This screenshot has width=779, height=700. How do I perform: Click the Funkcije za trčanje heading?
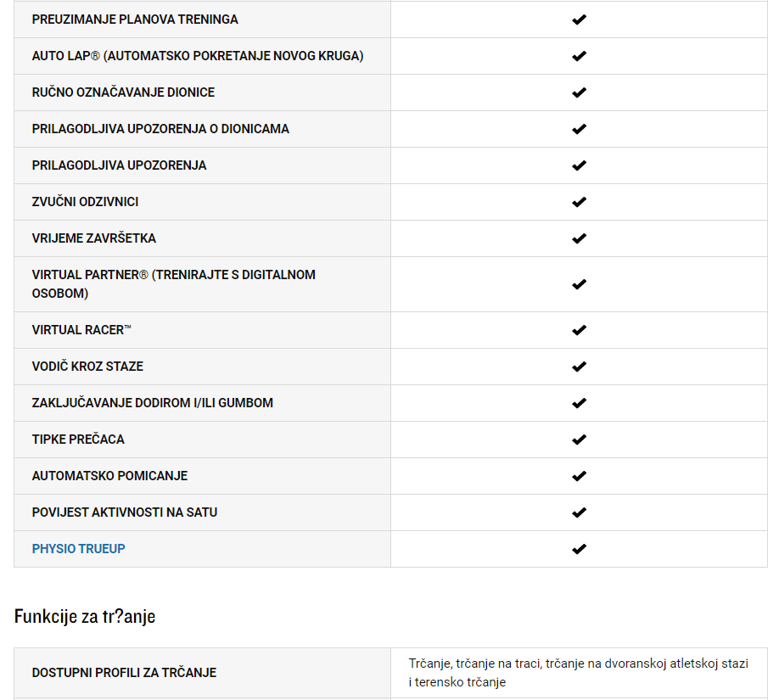tap(85, 617)
